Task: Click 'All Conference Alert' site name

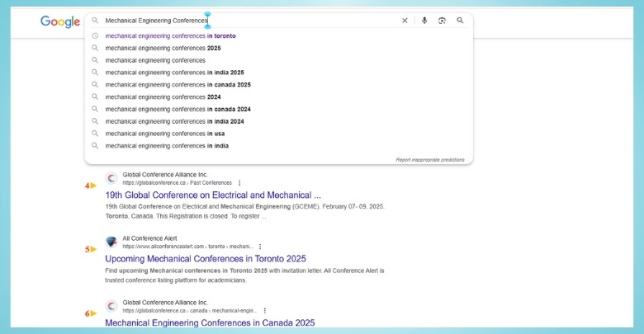Action: click(149, 238)
